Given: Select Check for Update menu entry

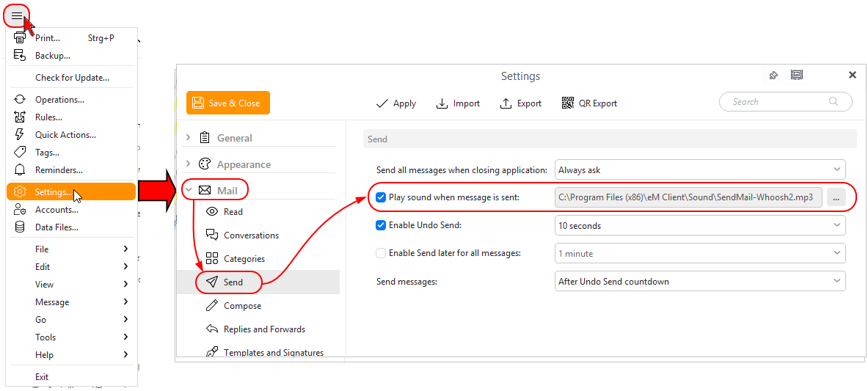Looking at the screenshot, I should point(72,78).
